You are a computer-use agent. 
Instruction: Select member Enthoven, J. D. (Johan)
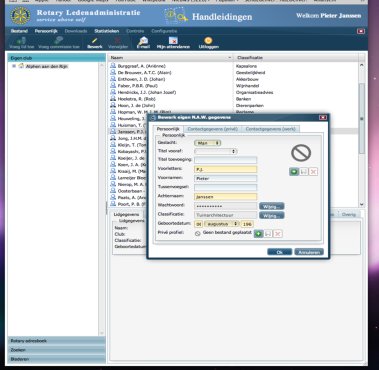[x=141, y=79]
